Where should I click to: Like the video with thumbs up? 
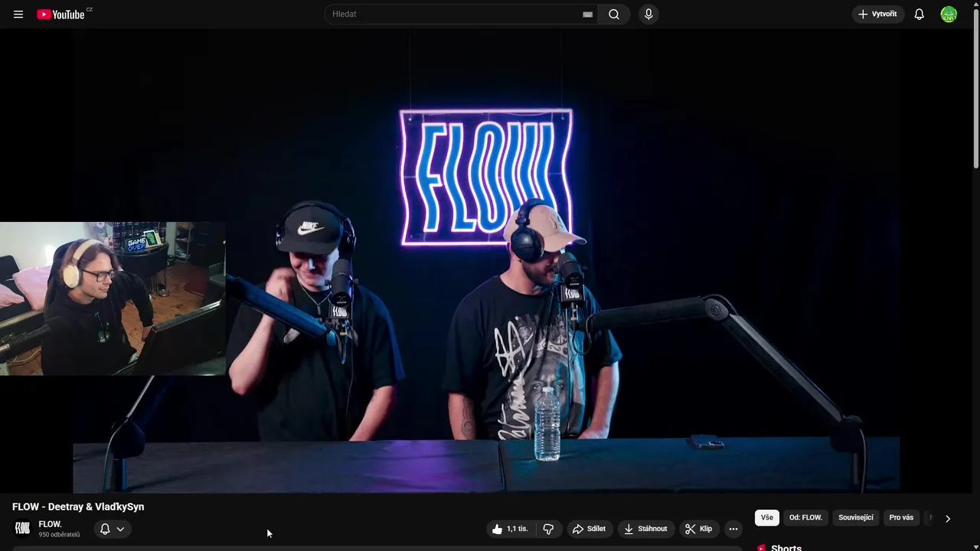click(509, 529)
